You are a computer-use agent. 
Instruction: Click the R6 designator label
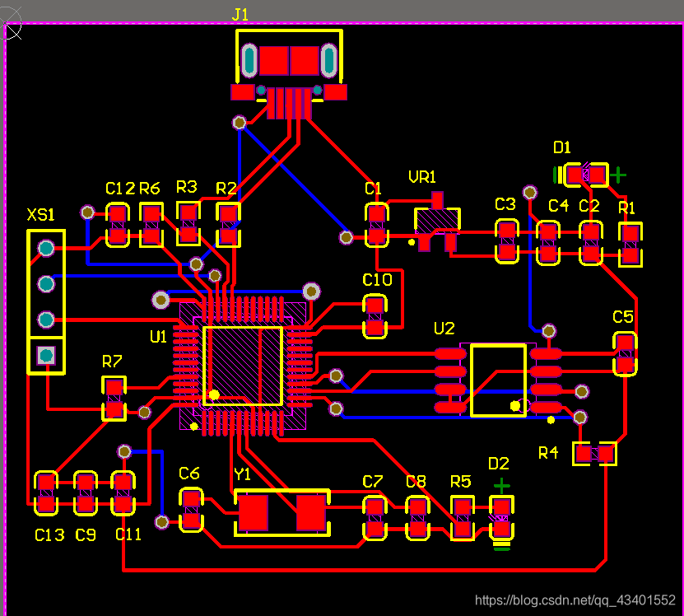coord(150,189)
